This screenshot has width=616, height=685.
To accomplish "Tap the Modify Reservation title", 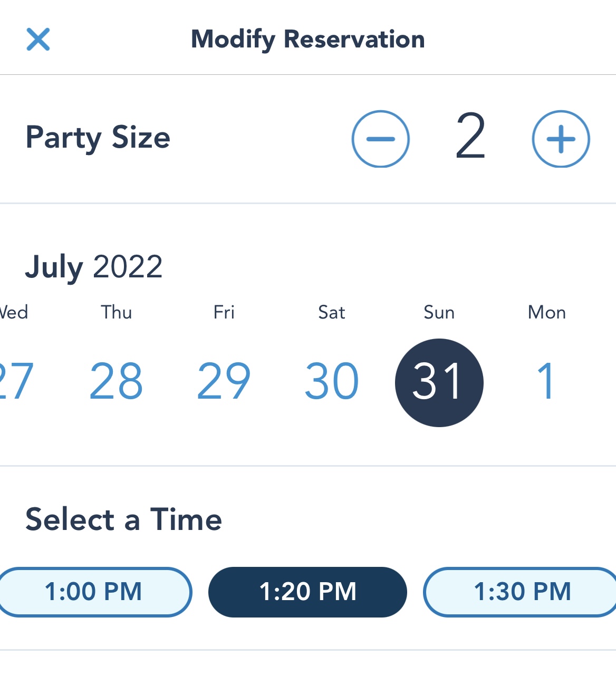I will (307, 39).
